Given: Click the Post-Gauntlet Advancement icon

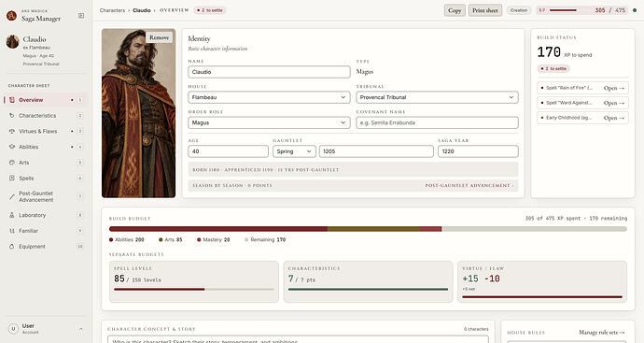Looking at the screenshot, I should (12, 196).
